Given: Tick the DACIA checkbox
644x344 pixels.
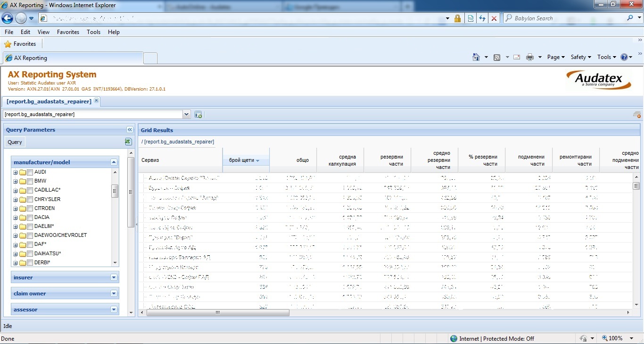Looking at the screenshot, I should 30,218.
